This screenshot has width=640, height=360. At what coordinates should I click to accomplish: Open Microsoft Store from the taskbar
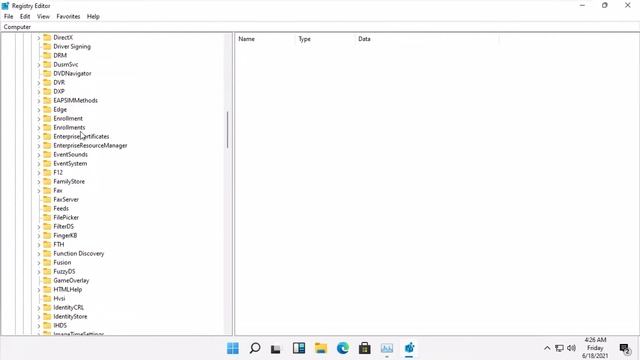click(364, 348)
